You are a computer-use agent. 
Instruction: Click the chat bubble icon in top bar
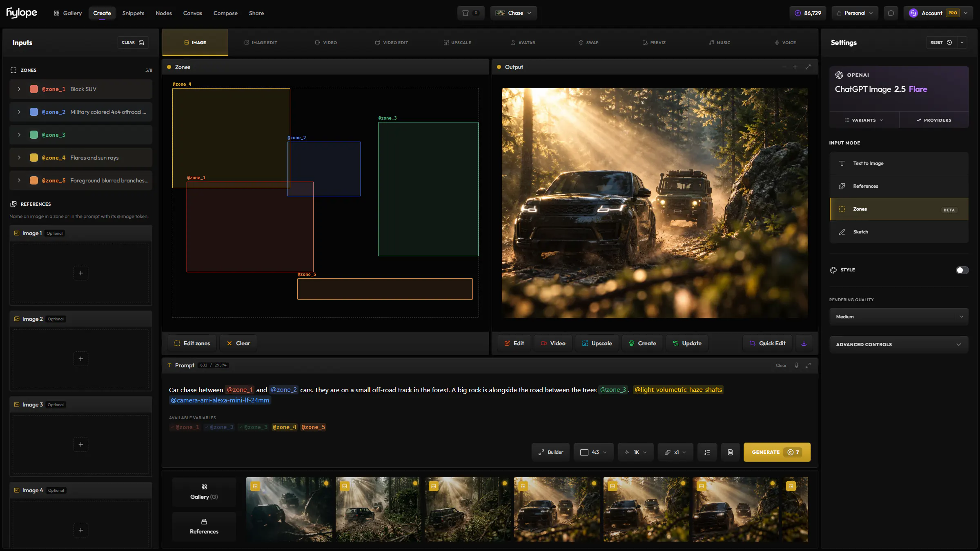click(891, 13)
